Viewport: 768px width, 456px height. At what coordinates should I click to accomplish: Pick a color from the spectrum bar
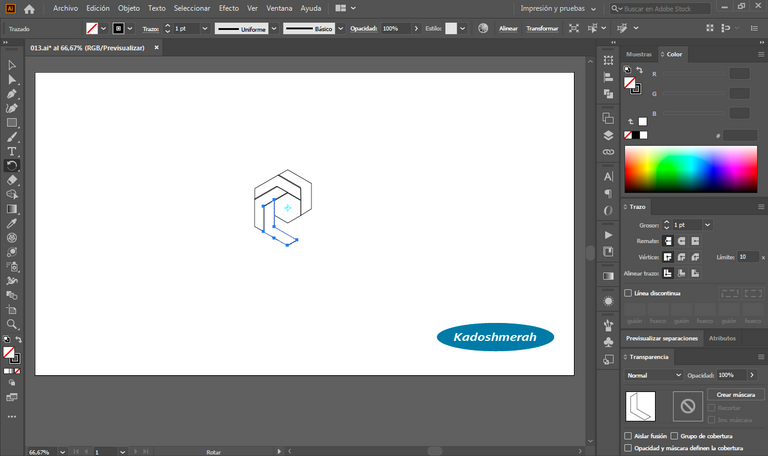point(691,169)
